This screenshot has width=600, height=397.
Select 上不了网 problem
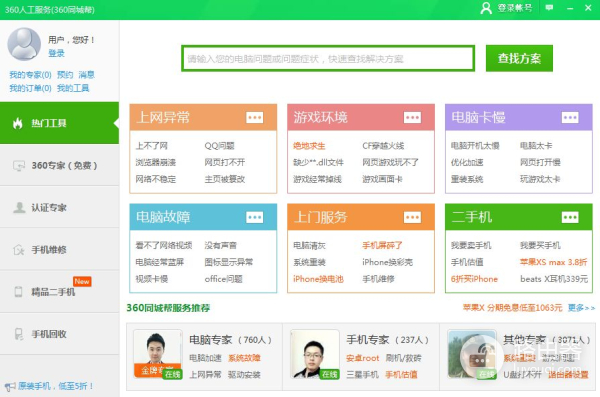(152, 146)
